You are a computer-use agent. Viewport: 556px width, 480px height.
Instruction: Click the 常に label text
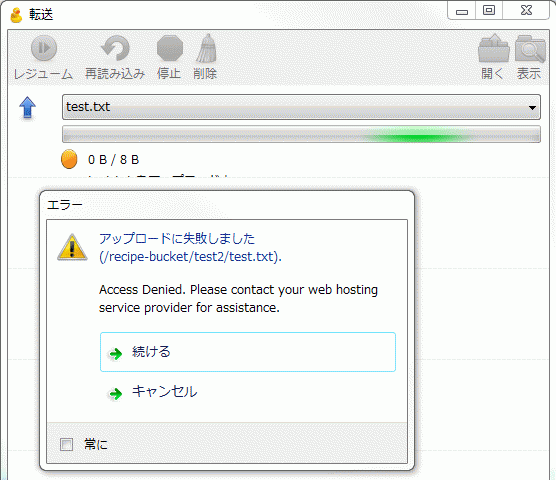tap(96, 444)
